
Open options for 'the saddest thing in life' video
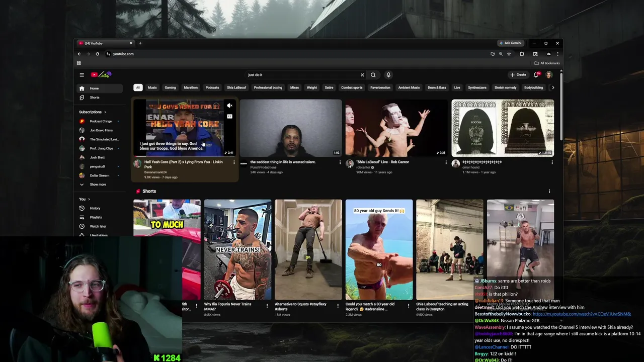(340, 162)
